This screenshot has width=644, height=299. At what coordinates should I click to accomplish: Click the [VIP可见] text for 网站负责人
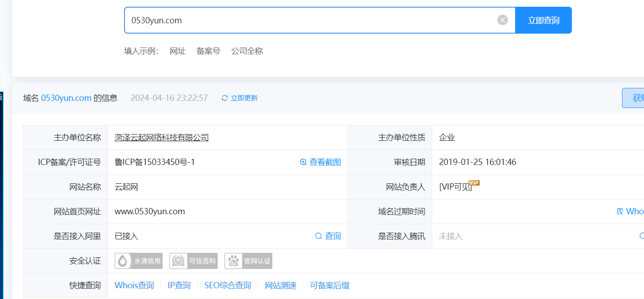(x=455, y=187)
